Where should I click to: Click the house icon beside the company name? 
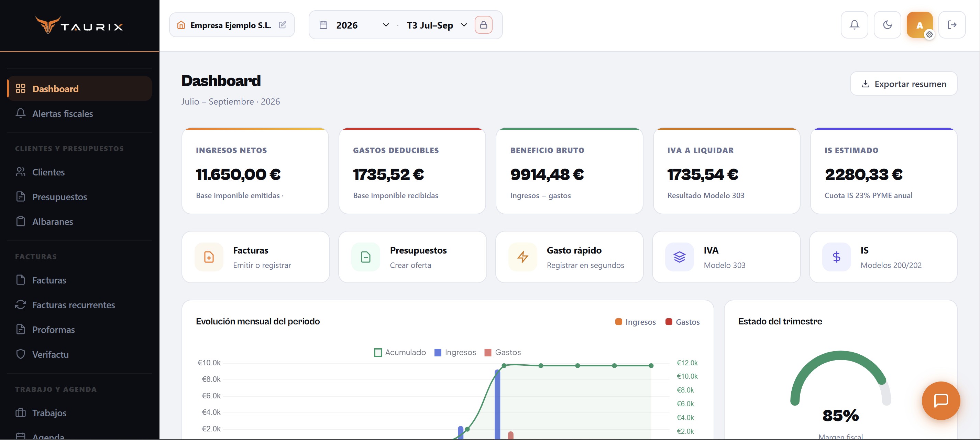click(x=181, y=25)
